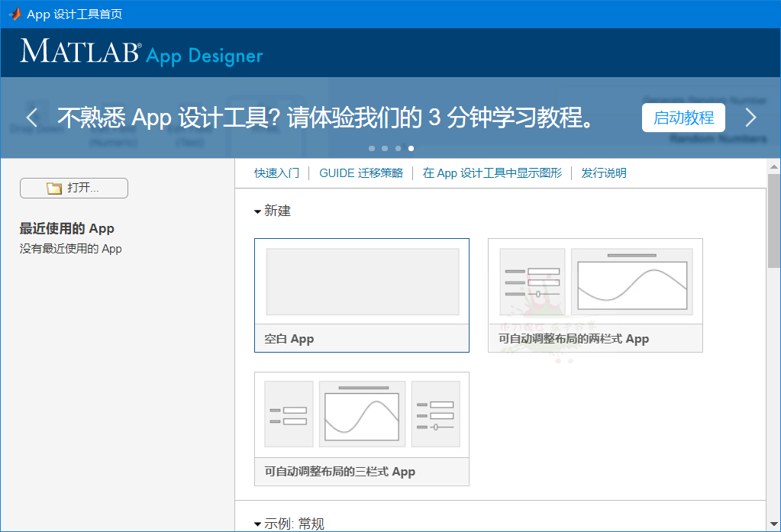Click the previous banner arrow
The height and width of the screenshot is (532, 781).
point(32,118)
